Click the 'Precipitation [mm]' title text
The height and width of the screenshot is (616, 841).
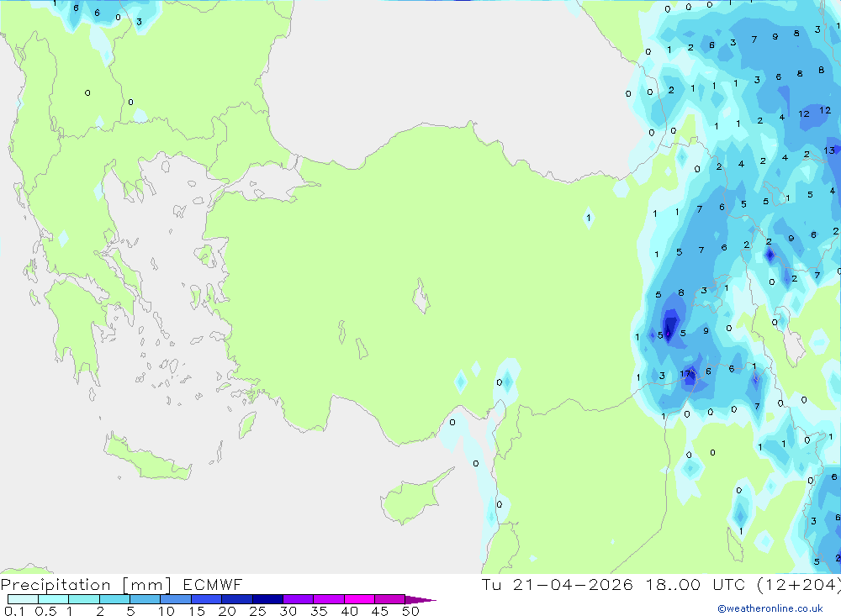[x=86, y=585]
